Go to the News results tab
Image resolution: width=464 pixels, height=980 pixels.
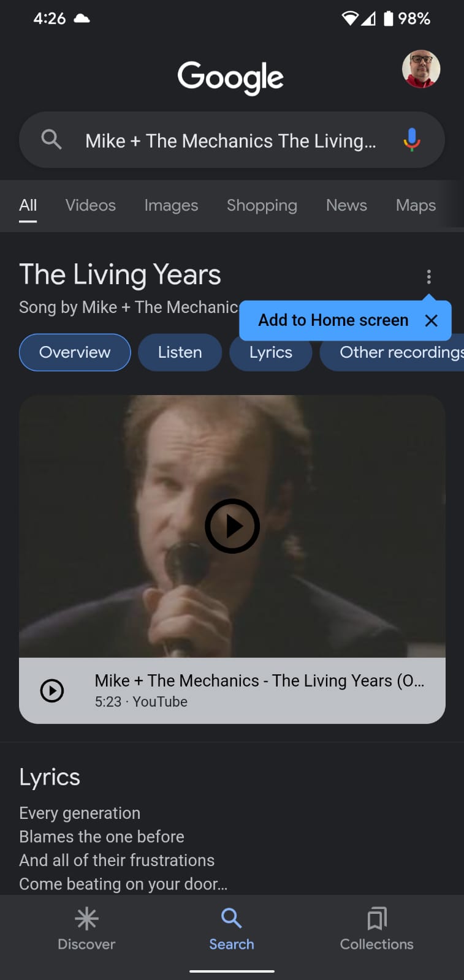[x=346, y=205]
